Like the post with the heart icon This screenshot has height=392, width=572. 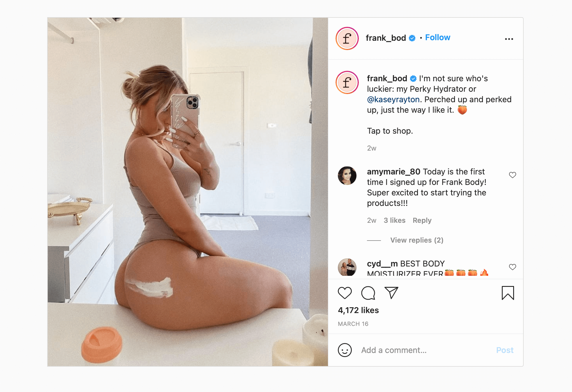(345, 293)
